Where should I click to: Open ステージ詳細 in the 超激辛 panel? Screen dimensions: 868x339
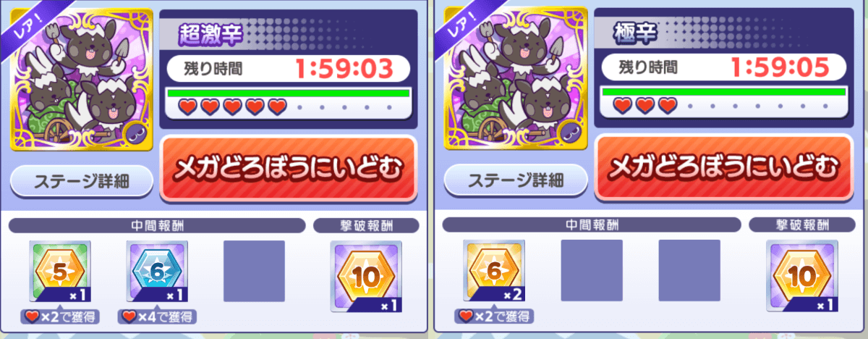coord(81,180)
